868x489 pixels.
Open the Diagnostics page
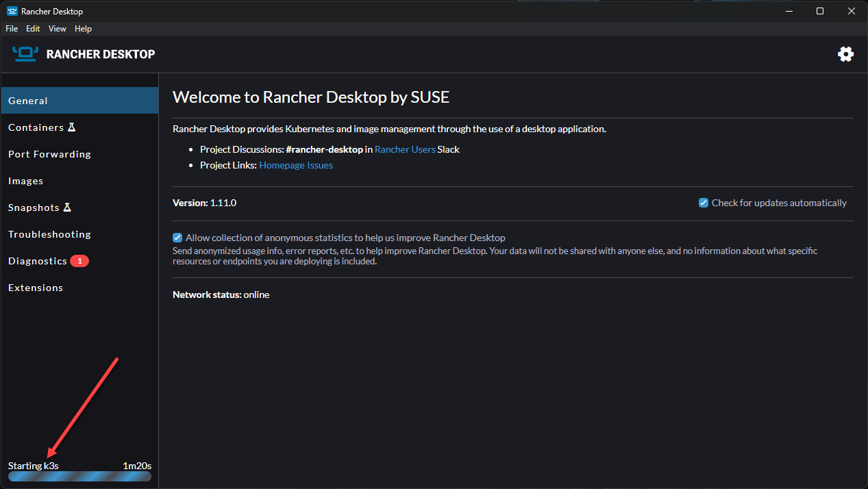coord(79,261)
